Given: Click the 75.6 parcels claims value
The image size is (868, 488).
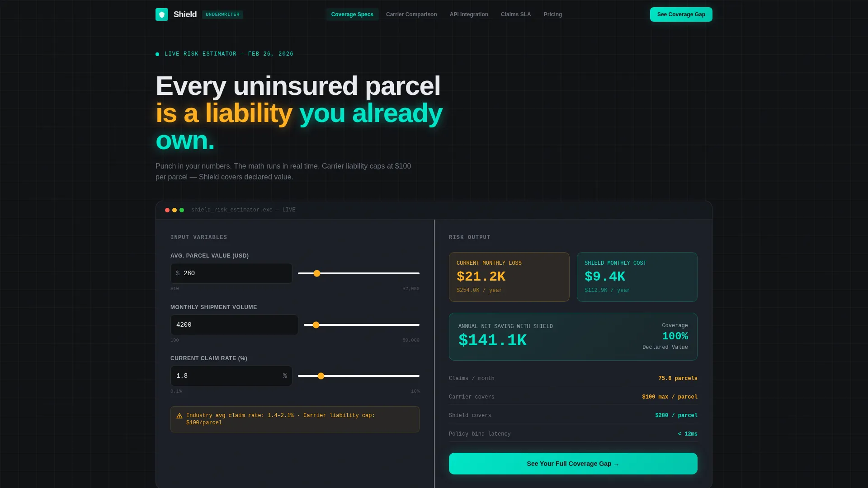Looking at the screenshot, I should click(678, 379).
